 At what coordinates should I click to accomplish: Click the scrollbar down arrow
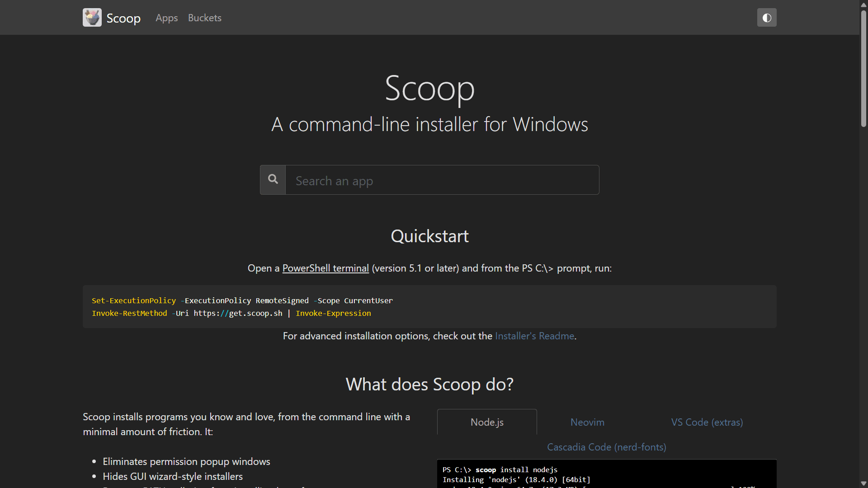(863, 484)
